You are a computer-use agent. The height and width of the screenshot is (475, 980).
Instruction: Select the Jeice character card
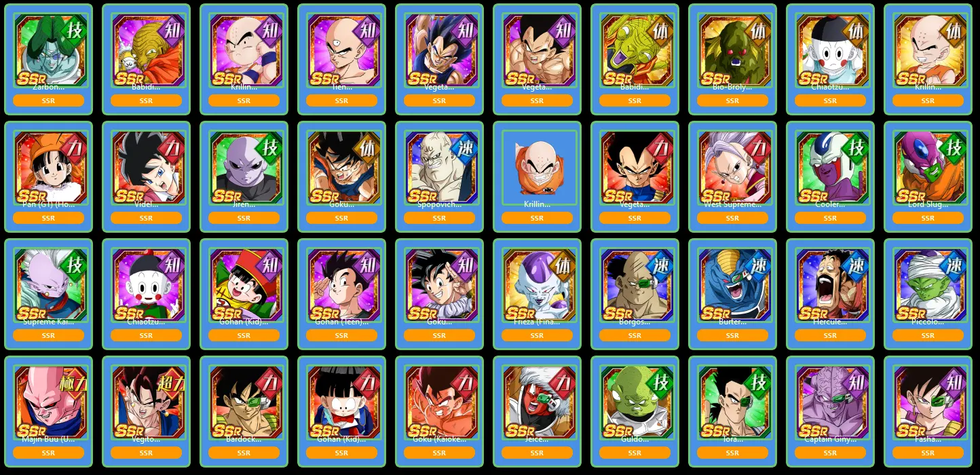click(x=537, y=411)
